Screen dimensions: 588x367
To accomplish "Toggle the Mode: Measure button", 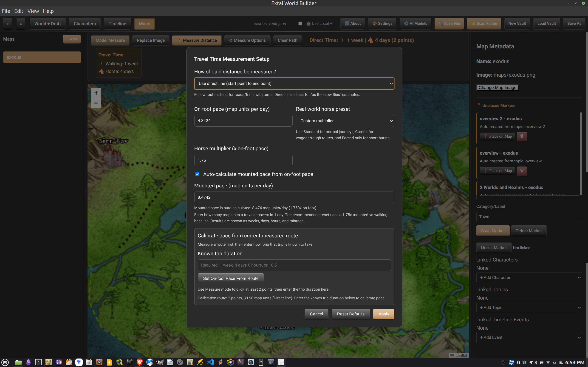I will pos(110,40).
